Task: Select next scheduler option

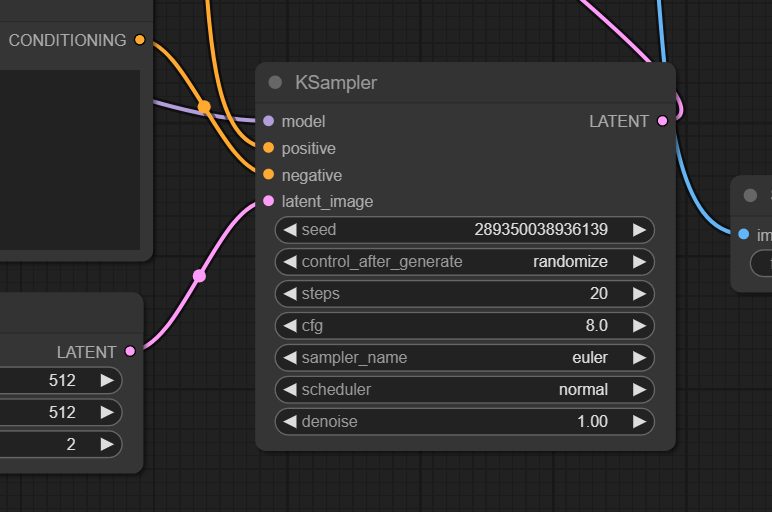Action: pyautogui.click(x=639, y=390)
